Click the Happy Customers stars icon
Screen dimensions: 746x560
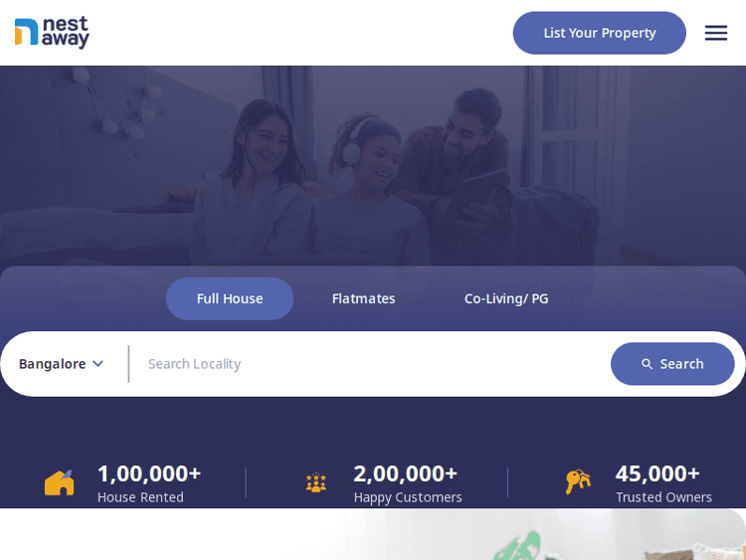coord(316,482)
